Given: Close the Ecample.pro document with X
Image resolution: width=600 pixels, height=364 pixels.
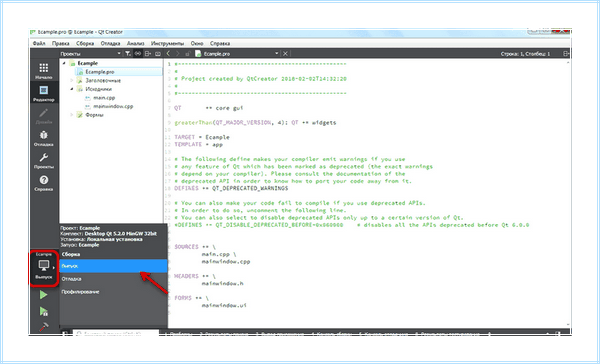Looking at the screenshot, I should point(285,54).
